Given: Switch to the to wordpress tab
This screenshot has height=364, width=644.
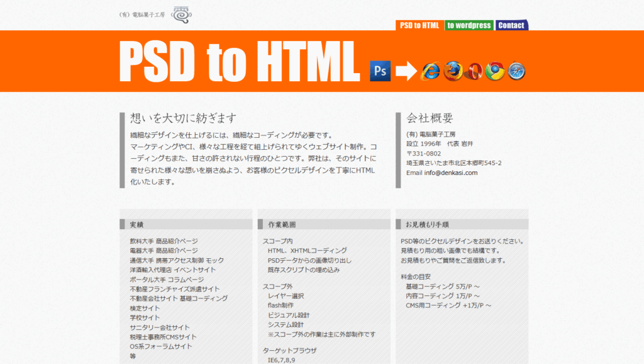Looking at the screenshot, I should tap(469, 25).
